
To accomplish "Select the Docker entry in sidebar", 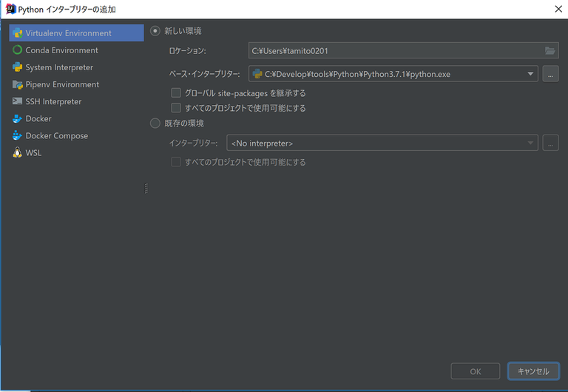I will (76, 118).
